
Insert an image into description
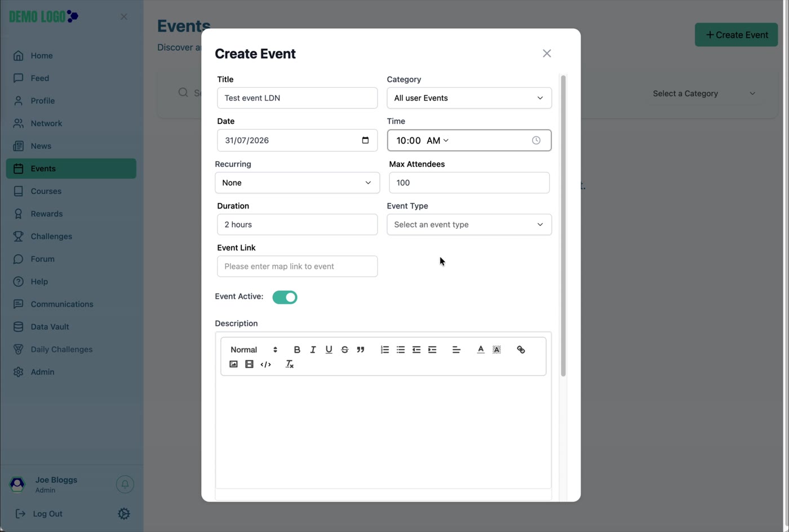[x=233, y=364]
